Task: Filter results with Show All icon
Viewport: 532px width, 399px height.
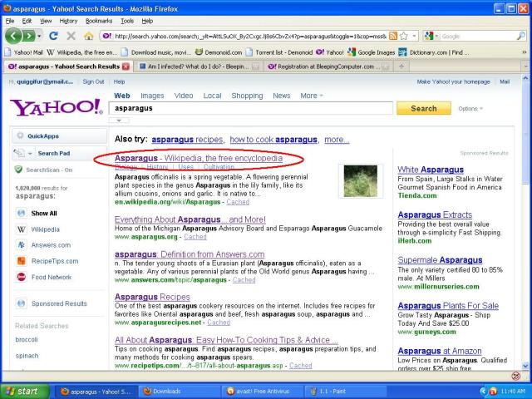Action: 21,213
